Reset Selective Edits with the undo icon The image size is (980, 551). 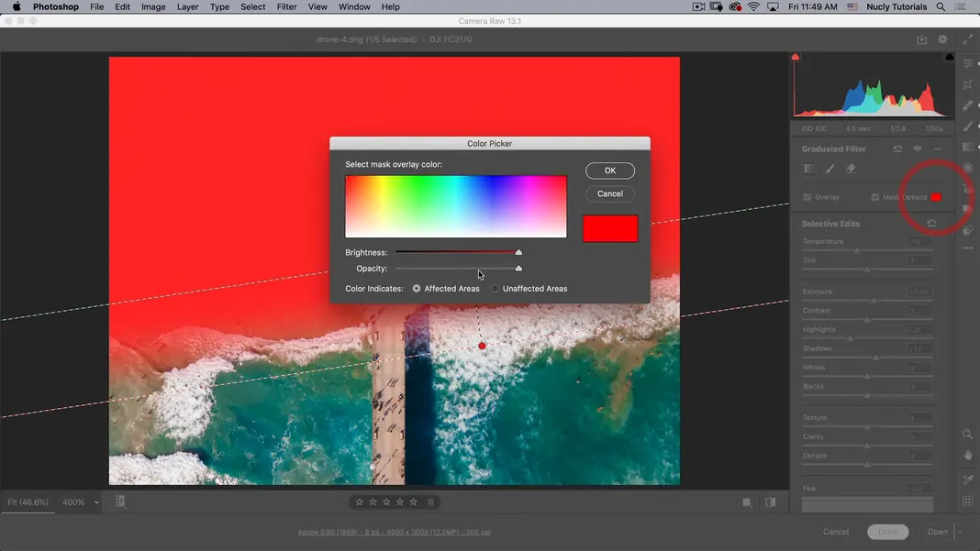[931, 223]
